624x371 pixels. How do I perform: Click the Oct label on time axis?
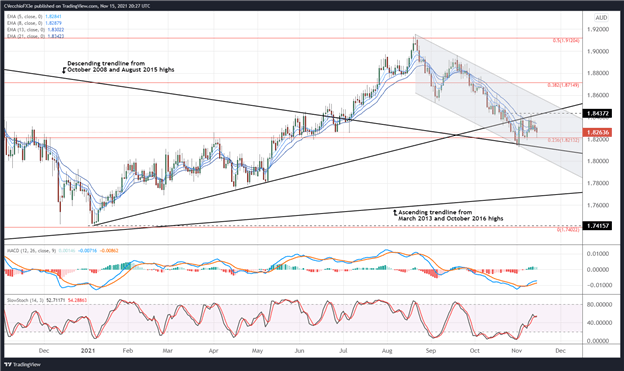tap(474, 351)
